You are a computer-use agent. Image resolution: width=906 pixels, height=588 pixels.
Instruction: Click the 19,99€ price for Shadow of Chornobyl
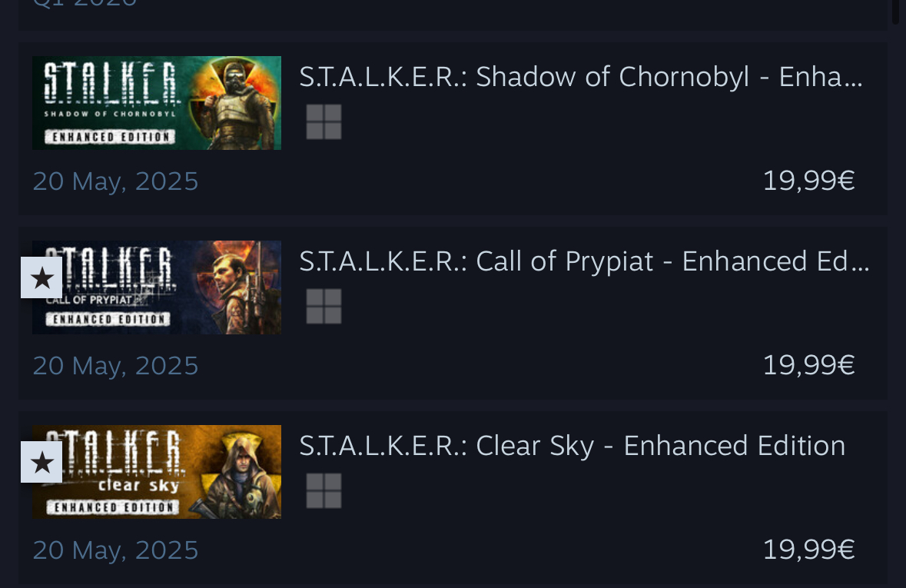808,181
